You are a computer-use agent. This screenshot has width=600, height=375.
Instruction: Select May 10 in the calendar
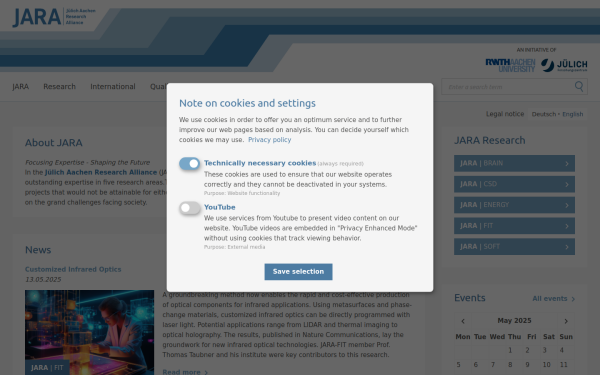tap(546, 365)
